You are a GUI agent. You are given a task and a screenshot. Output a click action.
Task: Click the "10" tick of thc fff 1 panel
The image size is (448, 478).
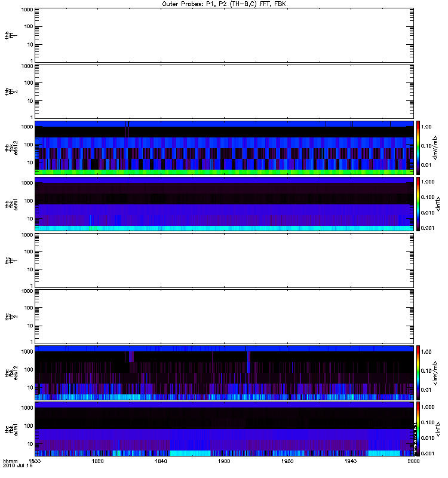click(30, 269)
